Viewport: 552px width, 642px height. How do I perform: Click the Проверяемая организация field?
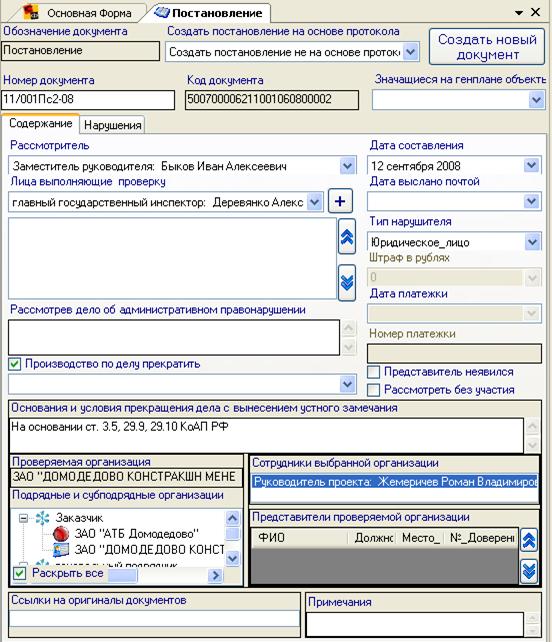click(127, 477)
